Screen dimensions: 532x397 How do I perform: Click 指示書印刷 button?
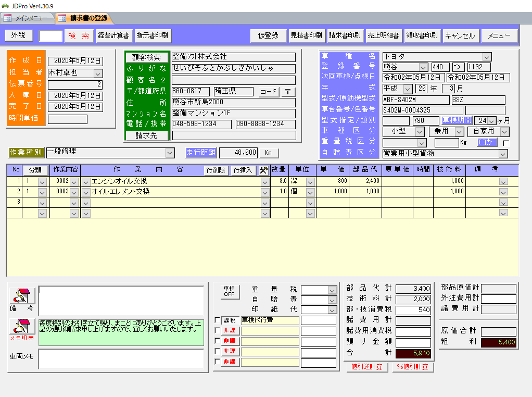point(153,35)
